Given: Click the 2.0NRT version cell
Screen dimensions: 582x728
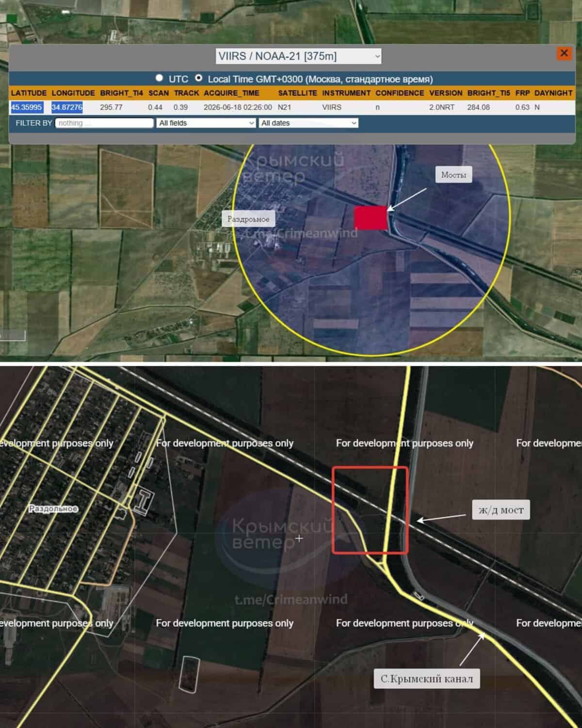Looking at the screenshot, I should point(442,107).
